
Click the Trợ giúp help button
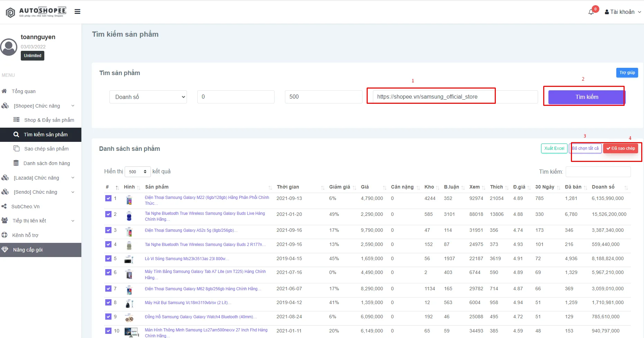[x=627, y=73]
